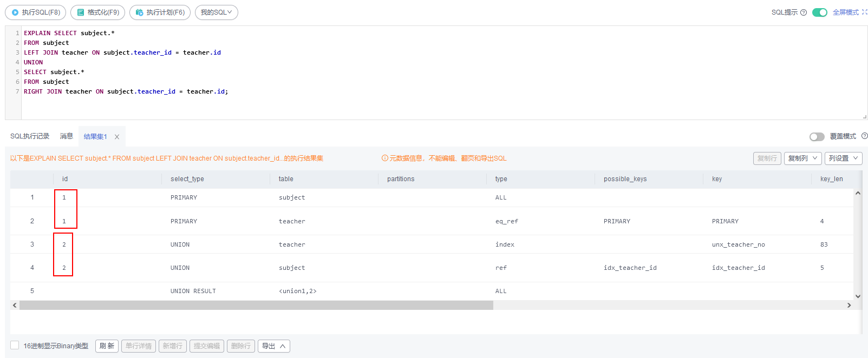The width and height of the screenshot is (868, 358).
Task: Click the horizontal scrollbar right arrow
Action: (x=849, y=305)
